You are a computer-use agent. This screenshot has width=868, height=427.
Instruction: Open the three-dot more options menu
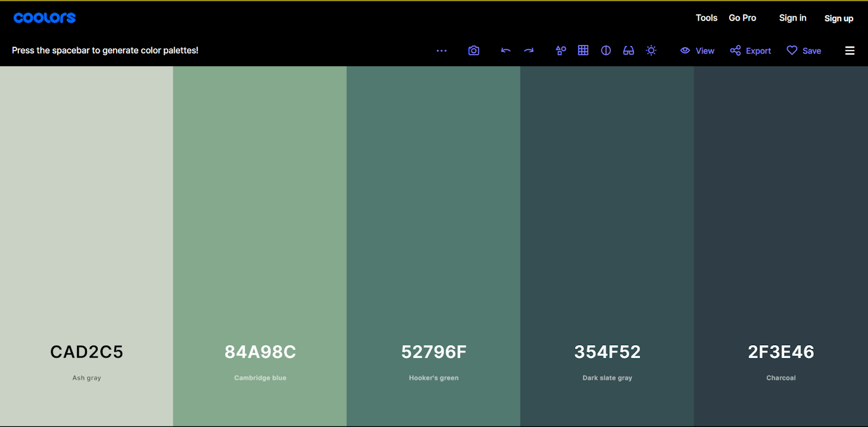coord(442,50)
